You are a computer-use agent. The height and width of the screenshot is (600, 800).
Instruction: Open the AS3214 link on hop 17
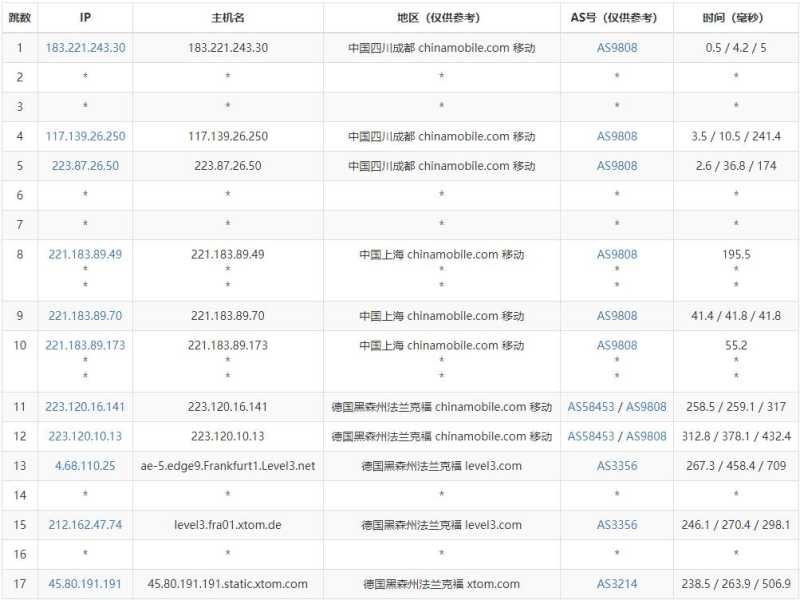[x=617, y=583]
